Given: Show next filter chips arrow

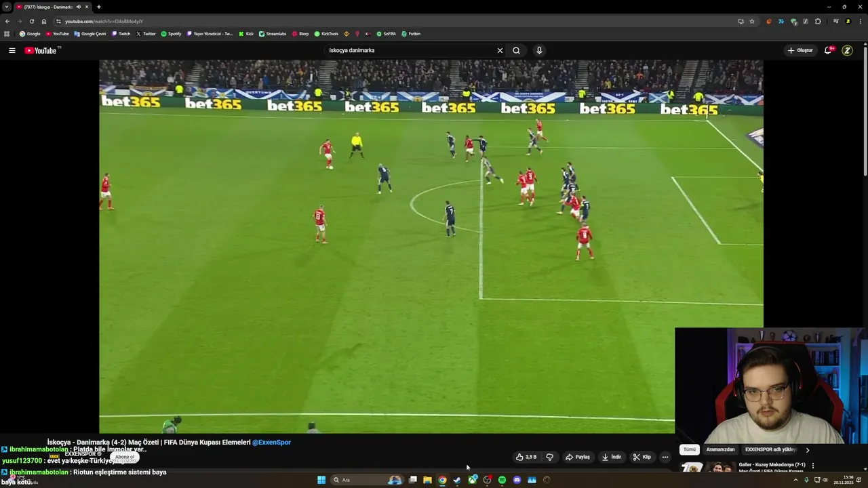Looking at the screenshot, I should pyautogui.click(x=807, y=449).
